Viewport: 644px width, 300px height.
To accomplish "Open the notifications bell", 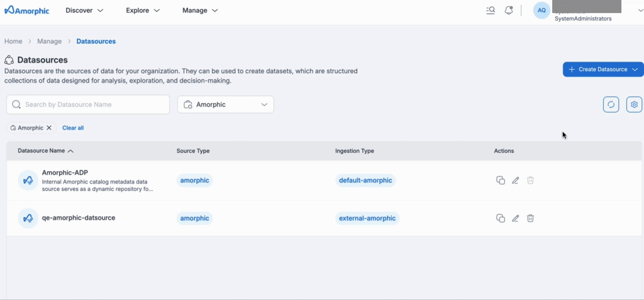I will click(x=509, y=10).
